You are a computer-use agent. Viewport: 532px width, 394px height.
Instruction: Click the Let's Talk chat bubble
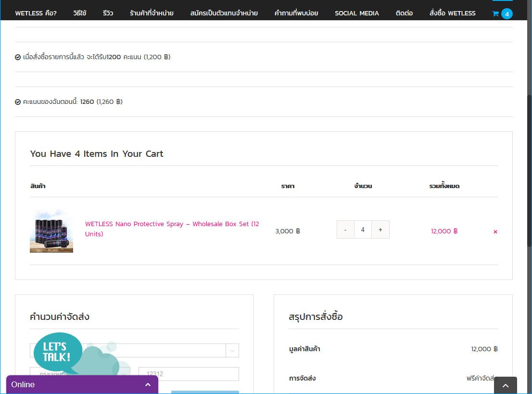tap(58, 352)
